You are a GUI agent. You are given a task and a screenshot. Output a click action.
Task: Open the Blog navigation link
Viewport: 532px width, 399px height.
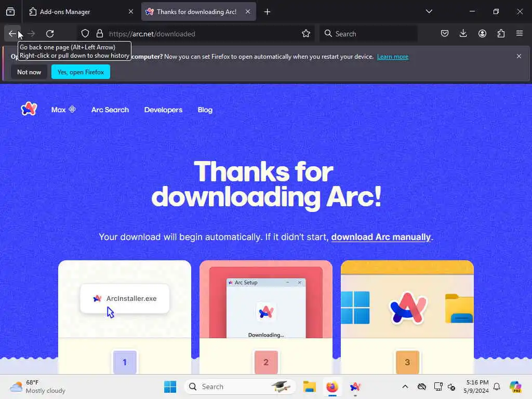click(205, 110)
